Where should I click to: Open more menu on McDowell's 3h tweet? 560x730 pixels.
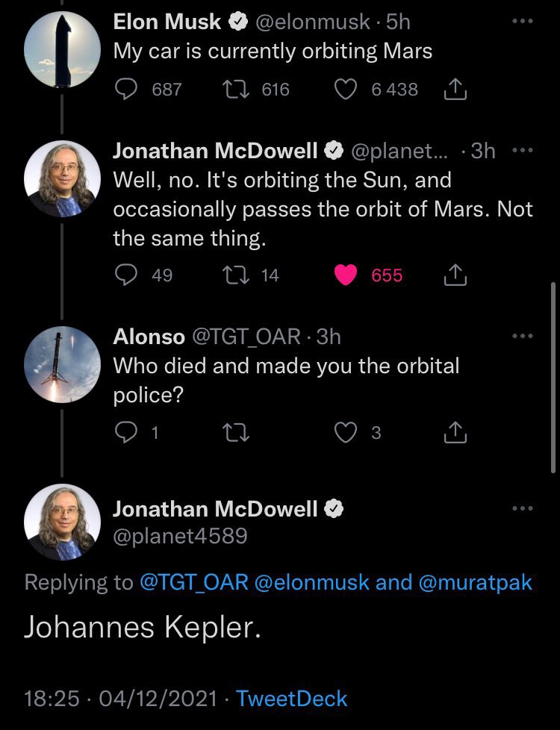click(522, 150)
